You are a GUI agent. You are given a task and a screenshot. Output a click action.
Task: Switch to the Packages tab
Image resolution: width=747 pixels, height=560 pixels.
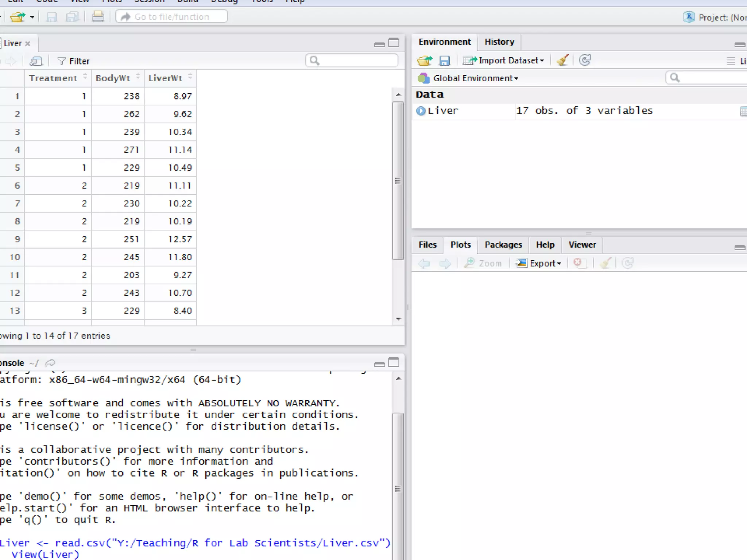[503, 245]
